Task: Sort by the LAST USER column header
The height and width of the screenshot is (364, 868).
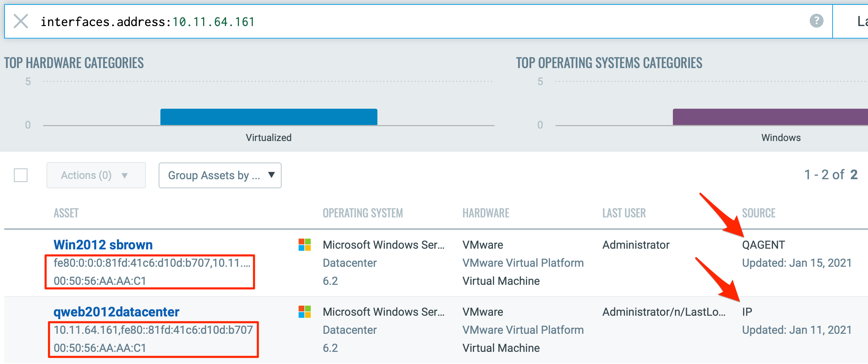Action: coord(624,213)
